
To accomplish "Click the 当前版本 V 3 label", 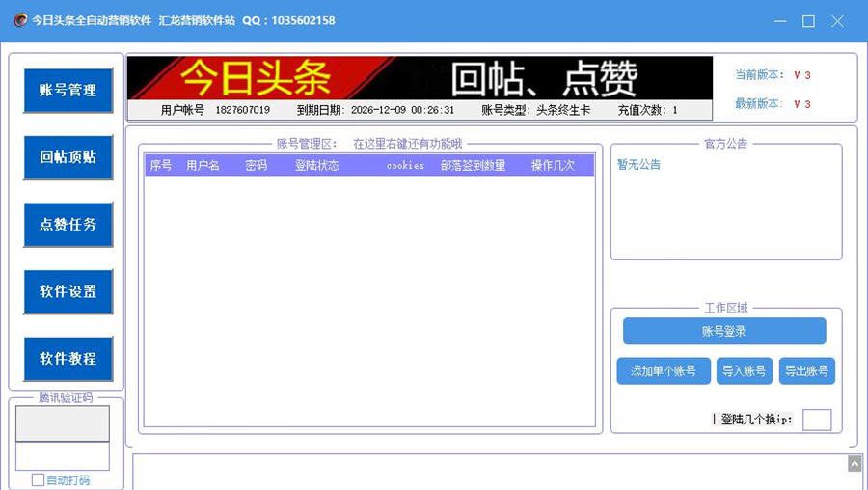I will [x=773, y=74].
